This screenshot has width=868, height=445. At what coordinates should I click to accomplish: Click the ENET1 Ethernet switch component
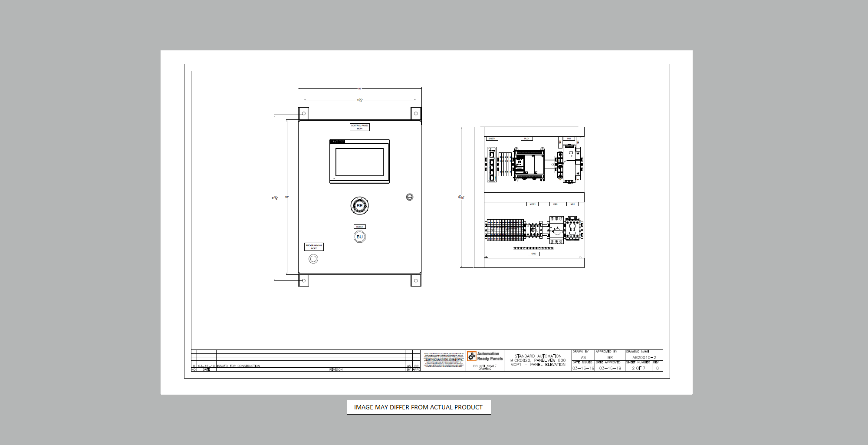492,165
